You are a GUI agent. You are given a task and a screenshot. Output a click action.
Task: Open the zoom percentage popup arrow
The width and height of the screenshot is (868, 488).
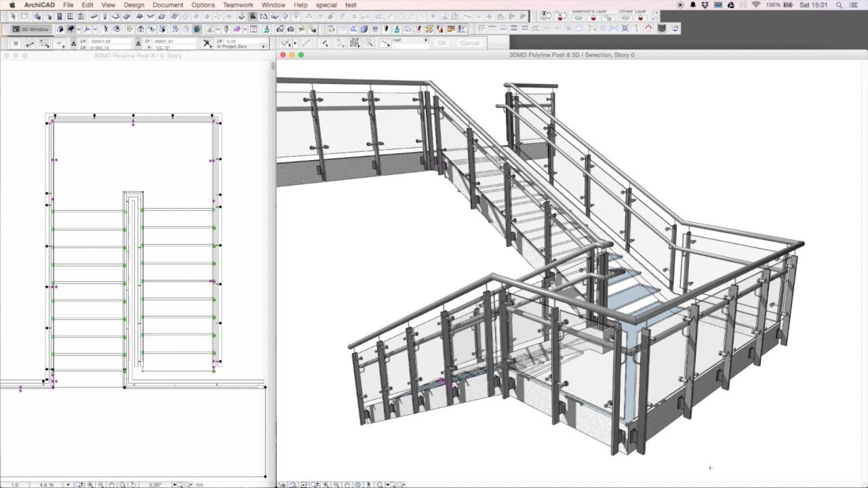[x=68, y=485]
